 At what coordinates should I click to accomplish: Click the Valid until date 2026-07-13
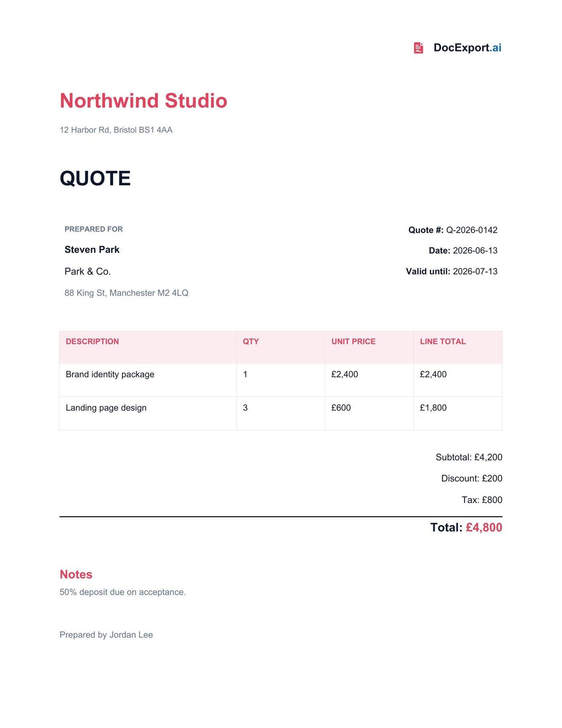pos(475,272)
